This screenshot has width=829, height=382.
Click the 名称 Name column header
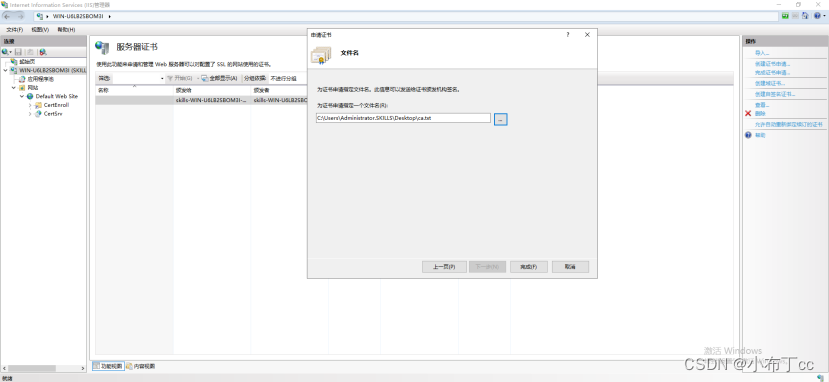coord(134,90)
